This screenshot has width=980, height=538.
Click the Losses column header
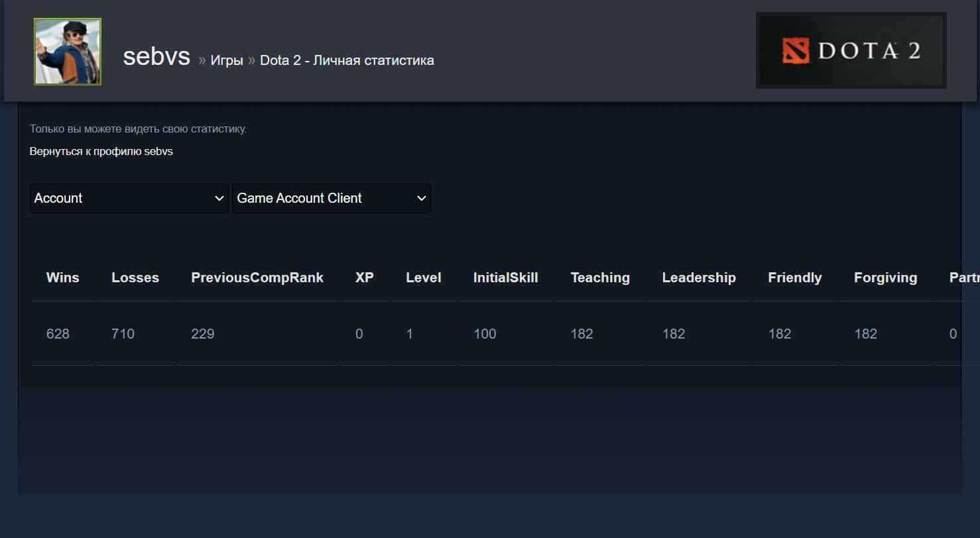point(135,278)
